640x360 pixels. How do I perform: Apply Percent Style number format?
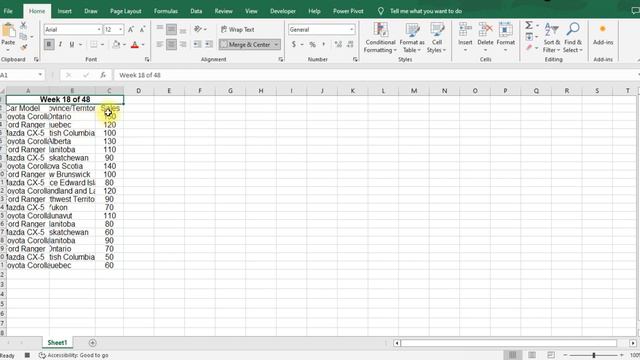312,44
